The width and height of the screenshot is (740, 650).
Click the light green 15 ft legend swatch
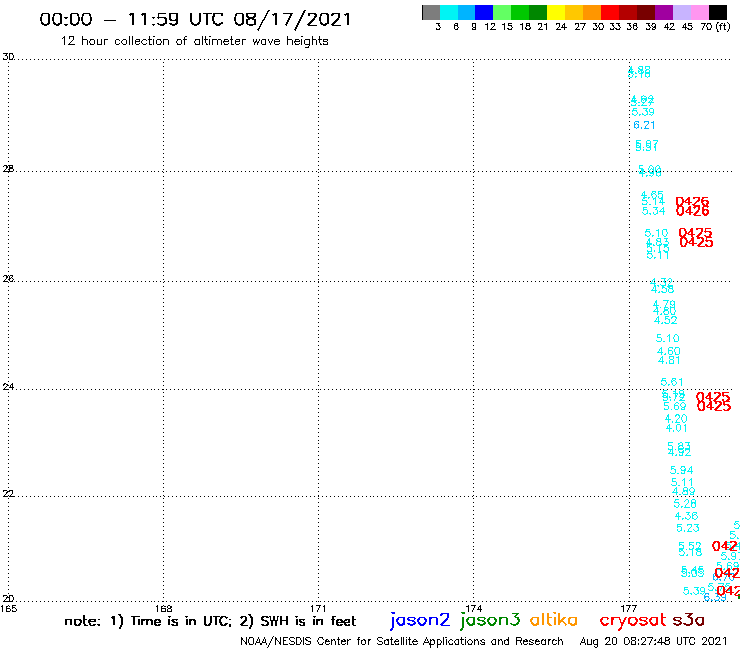pos(502,12)
